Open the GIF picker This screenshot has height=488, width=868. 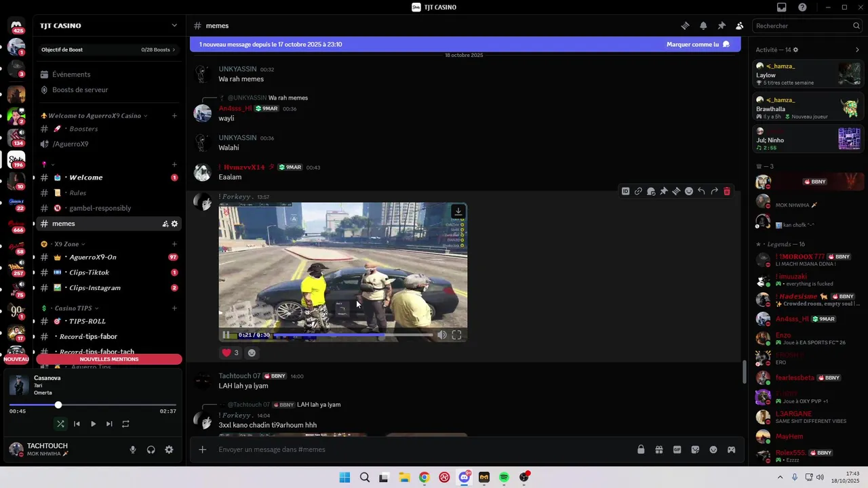pyautogui.click(x=677, y=449)
